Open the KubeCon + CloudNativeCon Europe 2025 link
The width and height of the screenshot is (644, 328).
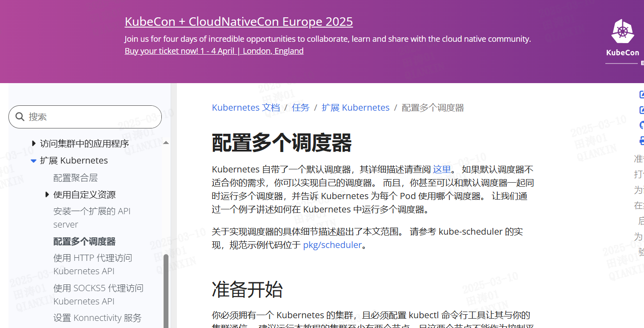click(x=239, y=21)
